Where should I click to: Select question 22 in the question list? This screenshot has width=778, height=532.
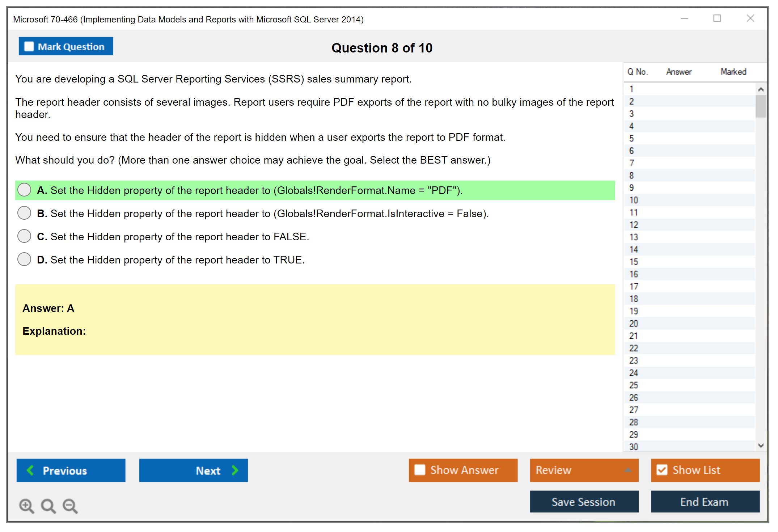pyautogui.click(x=634, y=348)
